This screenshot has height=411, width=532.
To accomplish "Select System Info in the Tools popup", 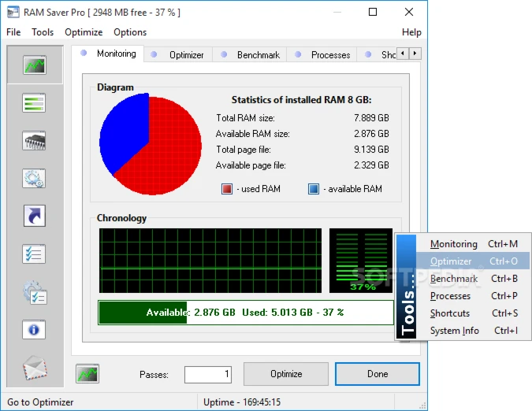I will pyautogui.click(x=455, y=331).
